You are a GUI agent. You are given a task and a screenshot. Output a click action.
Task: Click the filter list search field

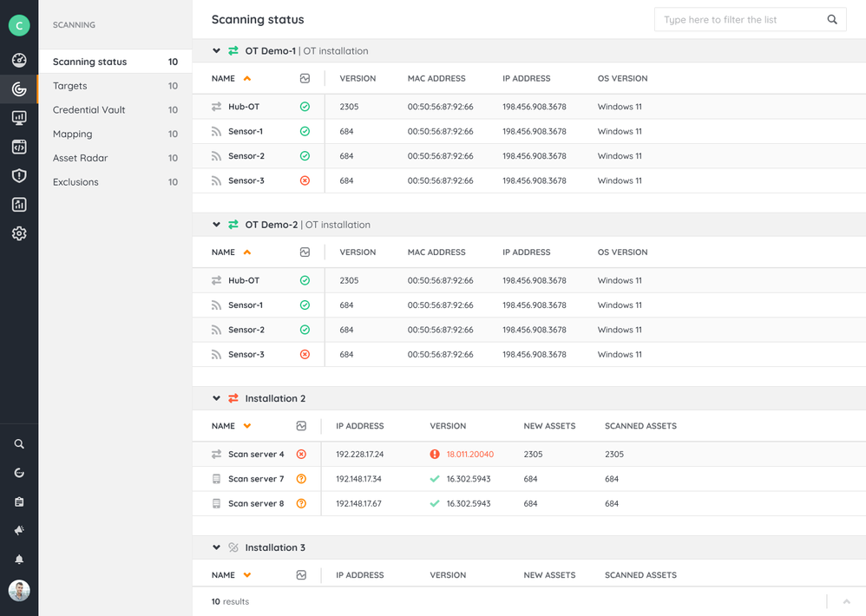738,20
